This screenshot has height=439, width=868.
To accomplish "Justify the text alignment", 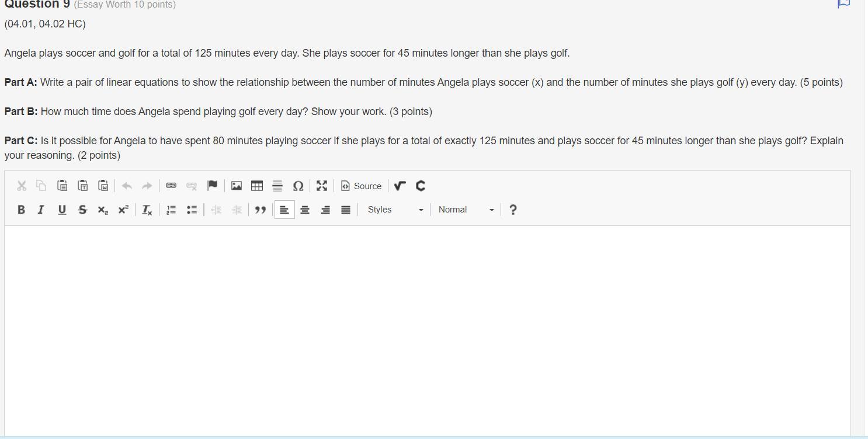I will click(x=346, y=210).
